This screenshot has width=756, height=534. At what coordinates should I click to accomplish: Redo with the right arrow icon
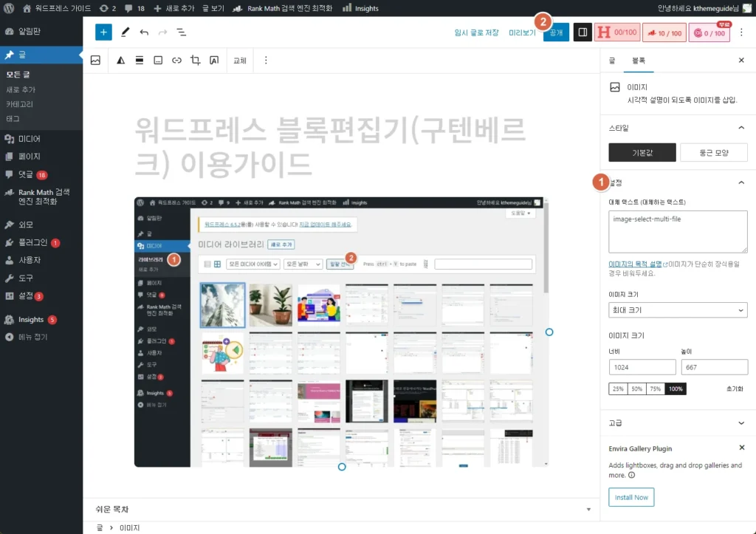[x=162, y=32]
